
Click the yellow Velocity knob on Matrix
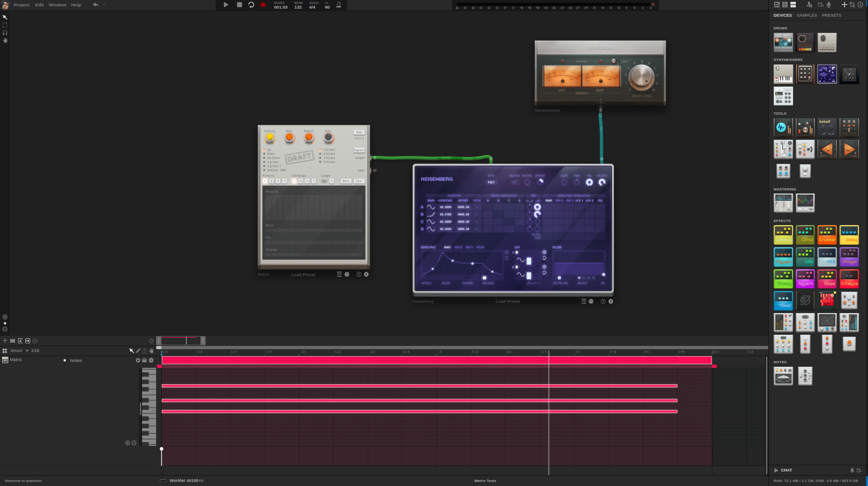tap(270, 137)
